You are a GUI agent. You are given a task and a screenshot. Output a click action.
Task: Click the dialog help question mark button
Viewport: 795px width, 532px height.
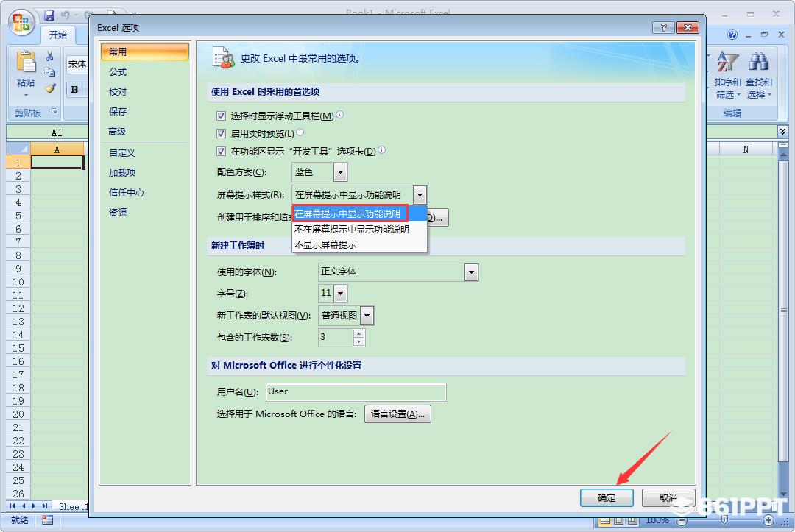663,27
